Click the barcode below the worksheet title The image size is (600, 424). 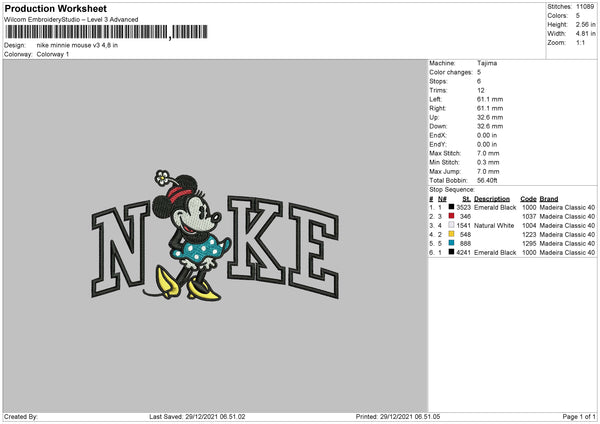[x=106, y=32]
